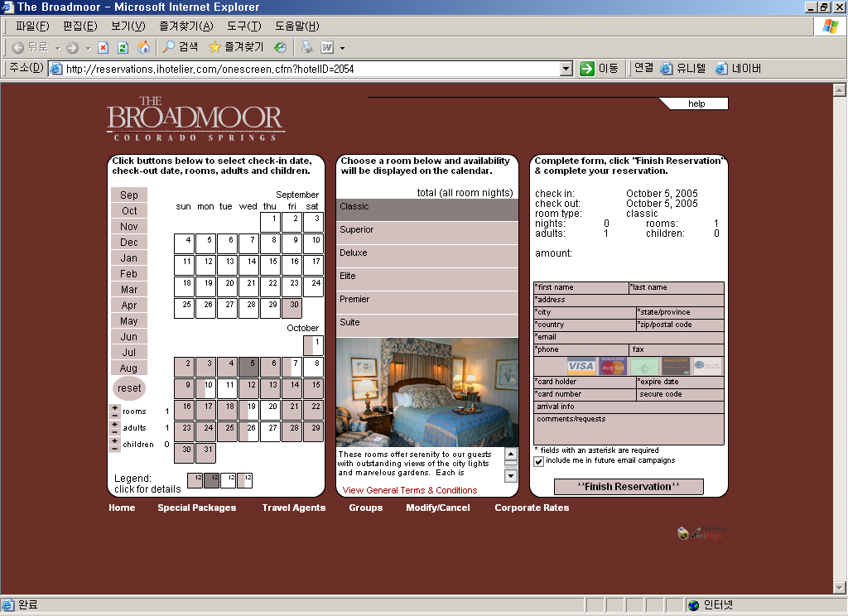Screen dimensions: 848x616
Task: Click the IE Back arrow icon
Action: coord(18,47)
